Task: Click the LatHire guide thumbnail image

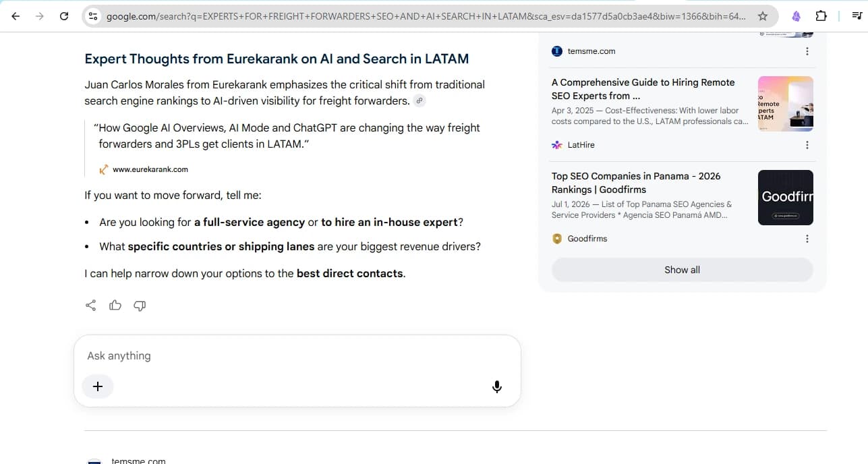Action: point(786,103)
